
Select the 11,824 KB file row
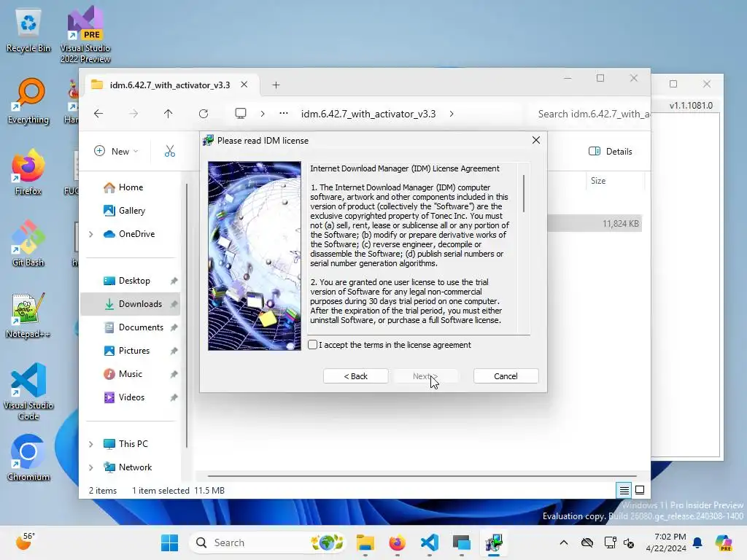tap(595, 223)
